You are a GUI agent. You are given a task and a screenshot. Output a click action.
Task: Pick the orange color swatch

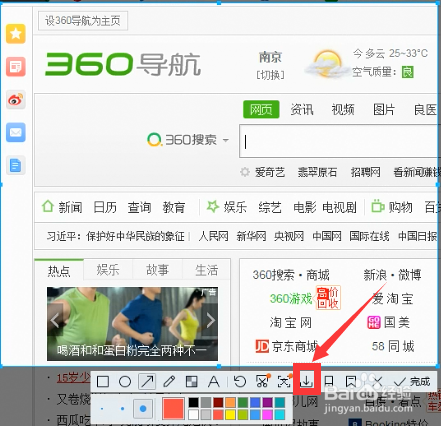click(x=230, y=402)
